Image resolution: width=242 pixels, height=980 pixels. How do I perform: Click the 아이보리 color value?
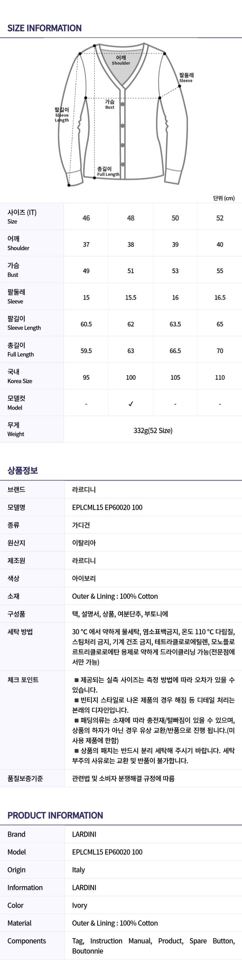point(84,578)
